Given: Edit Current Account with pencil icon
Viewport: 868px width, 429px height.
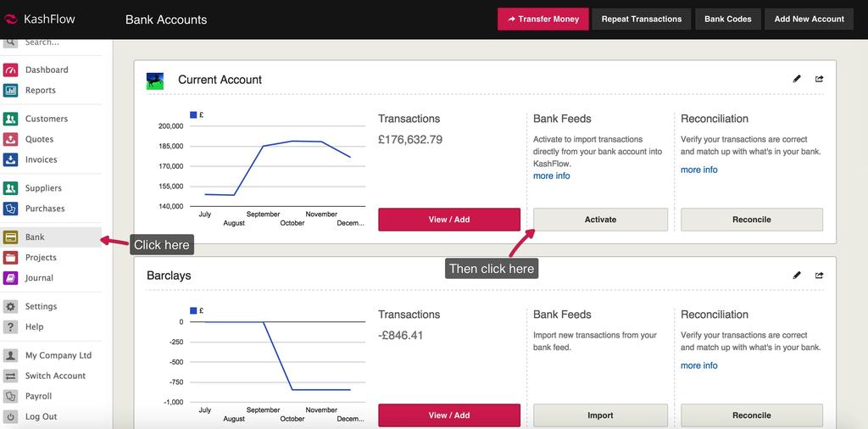Looking at the screenshot, I should pos(797,79).
